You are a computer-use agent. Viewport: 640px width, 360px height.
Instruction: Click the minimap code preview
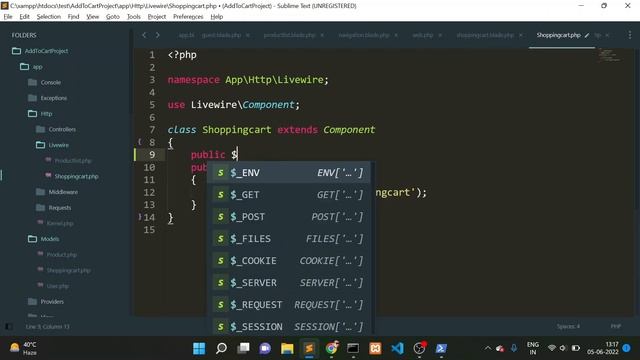[609, 55]
